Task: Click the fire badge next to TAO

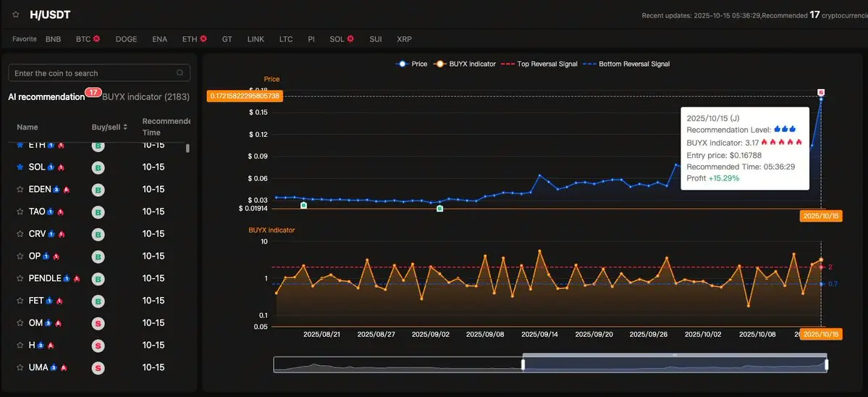Action: point(61,212)
